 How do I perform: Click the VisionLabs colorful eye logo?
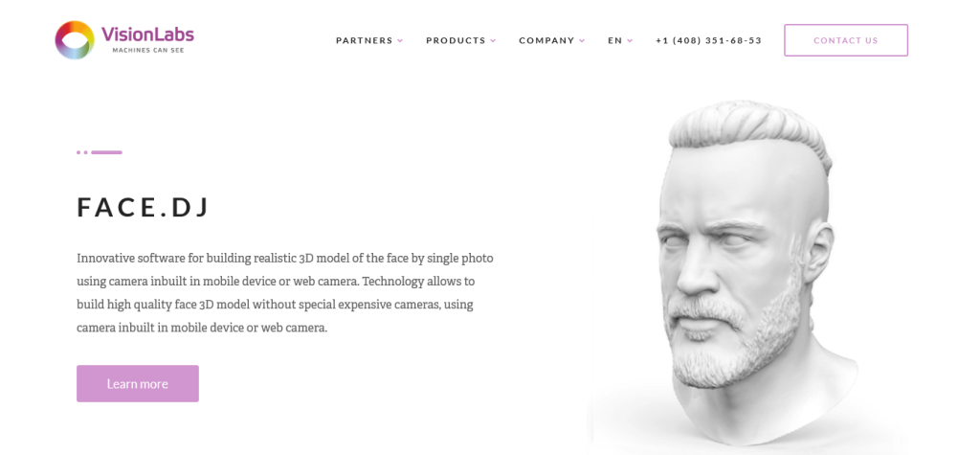[x=75, y=40]
